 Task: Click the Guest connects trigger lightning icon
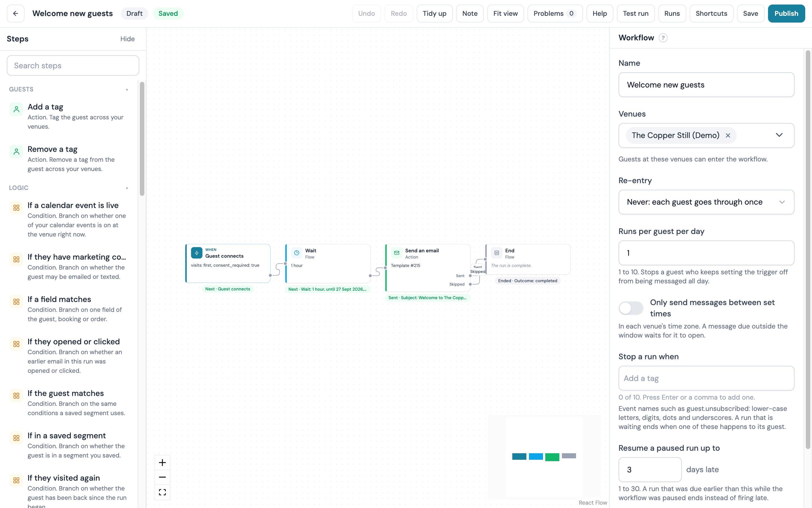[197, 253]
